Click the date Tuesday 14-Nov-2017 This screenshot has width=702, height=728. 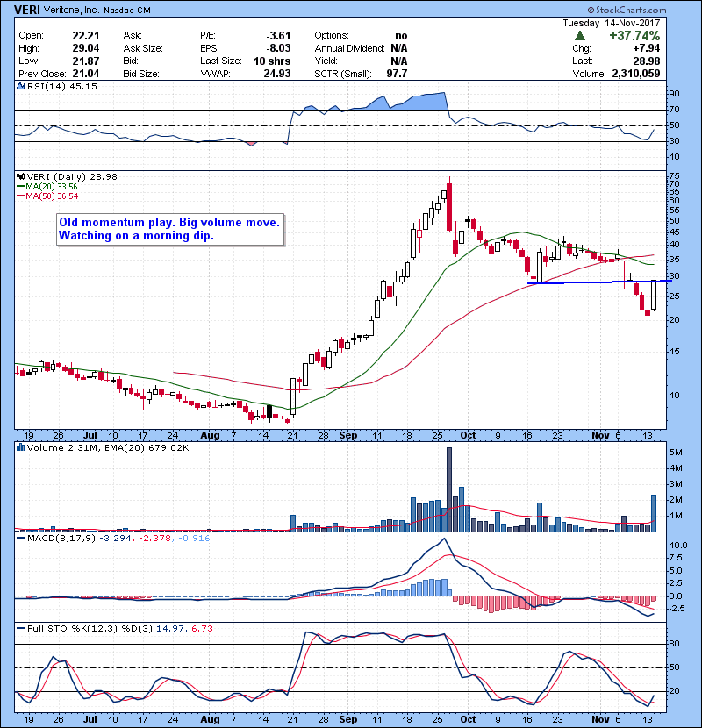(x=612, y=23)
